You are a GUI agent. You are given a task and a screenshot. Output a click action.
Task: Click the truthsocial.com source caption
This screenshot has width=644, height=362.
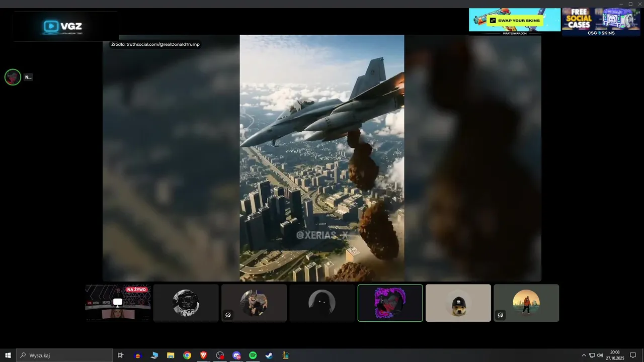(x=155, y=44)
